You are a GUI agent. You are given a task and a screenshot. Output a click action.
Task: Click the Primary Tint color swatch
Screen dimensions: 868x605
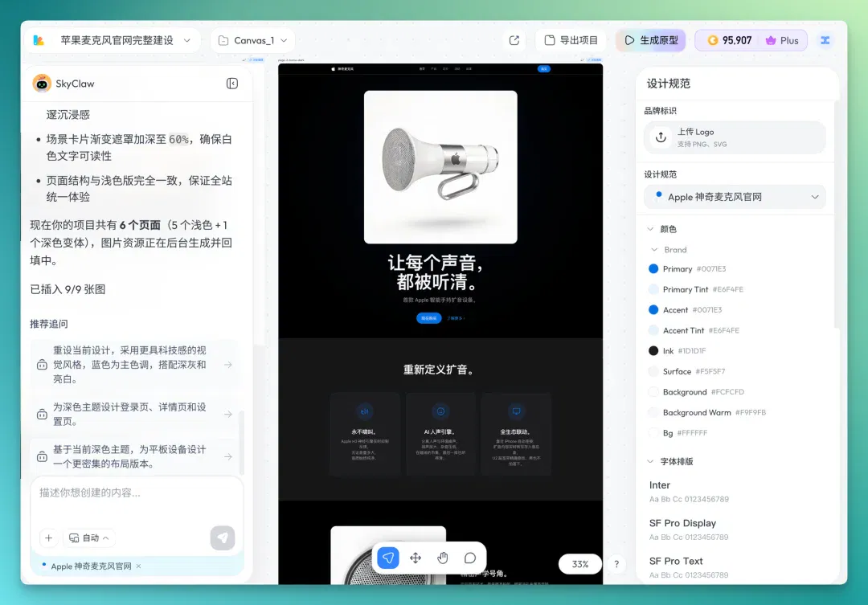click(653, 289)
